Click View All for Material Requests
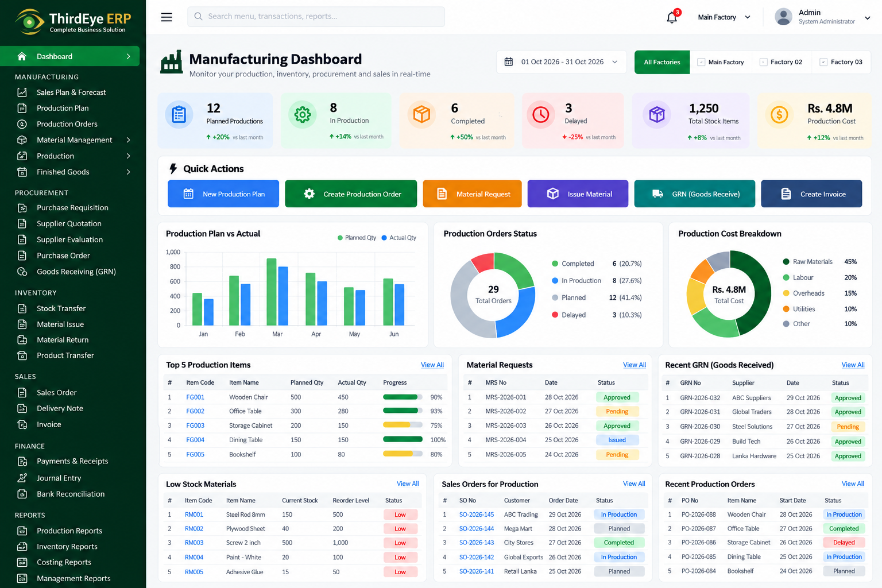Image resolution: width=882 pixels, height=588 pixels. point(635,365)
